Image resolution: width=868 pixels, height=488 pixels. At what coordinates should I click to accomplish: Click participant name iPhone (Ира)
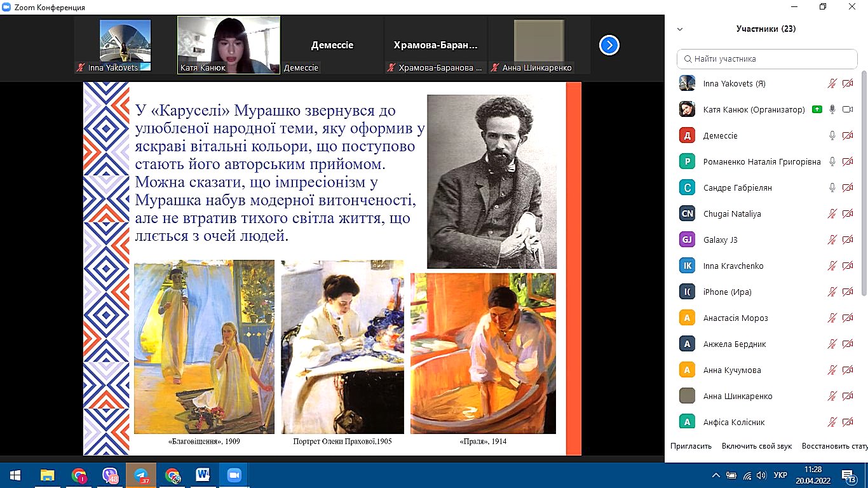[727, 292]
